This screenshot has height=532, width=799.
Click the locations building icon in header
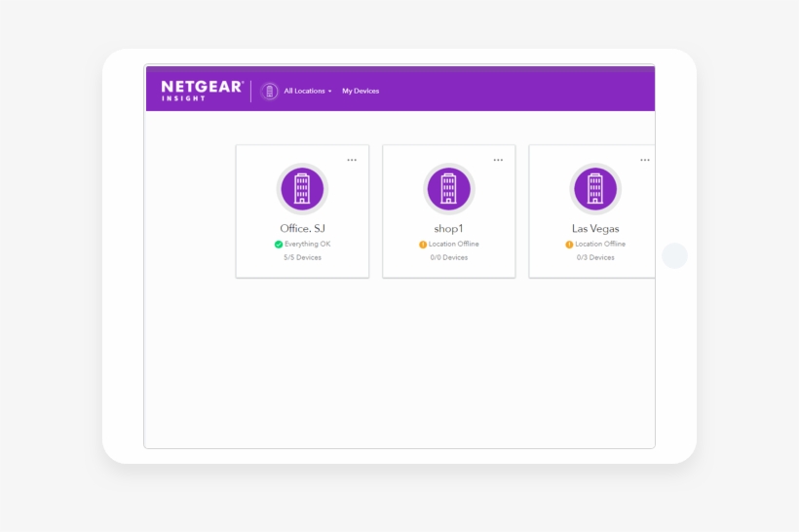(270, 92)
